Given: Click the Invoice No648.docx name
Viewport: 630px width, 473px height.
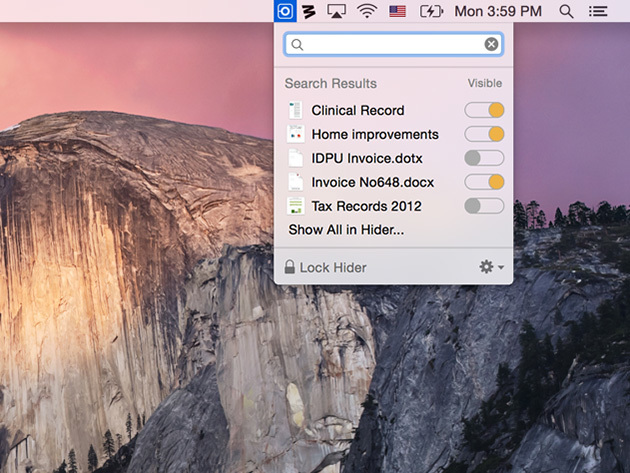Looking at the screenshot, I should [x=372, y=182].
